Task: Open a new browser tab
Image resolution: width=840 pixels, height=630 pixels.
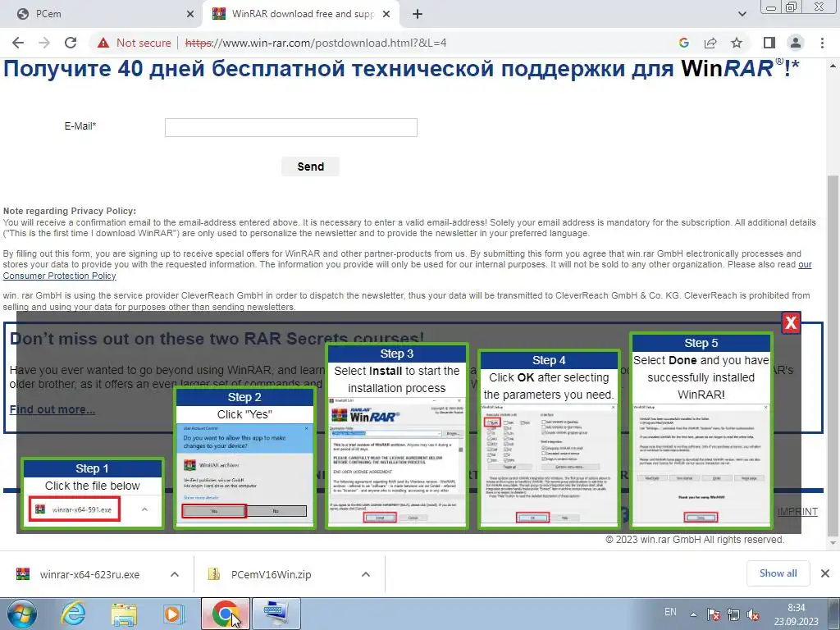Action: 418,15
